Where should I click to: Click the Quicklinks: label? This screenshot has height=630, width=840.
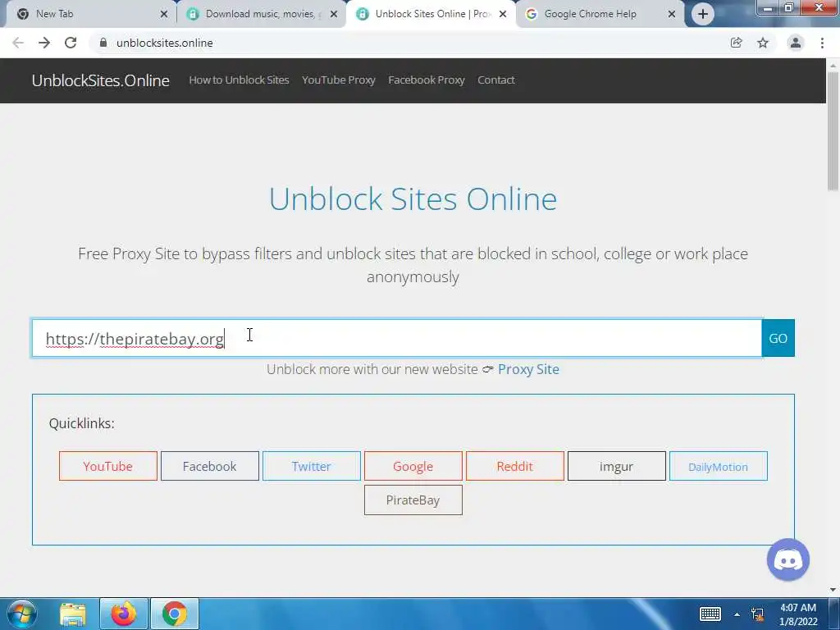click(81, 423)
